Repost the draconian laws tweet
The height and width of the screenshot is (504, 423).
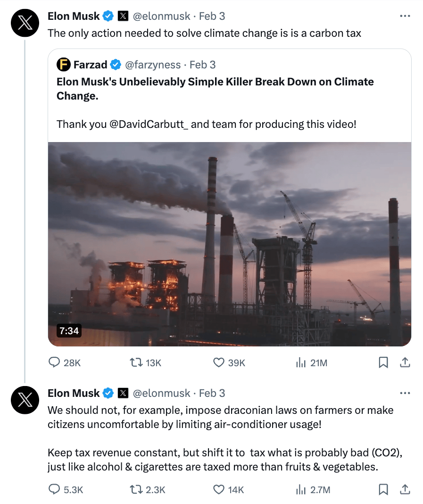click(135, 490)
